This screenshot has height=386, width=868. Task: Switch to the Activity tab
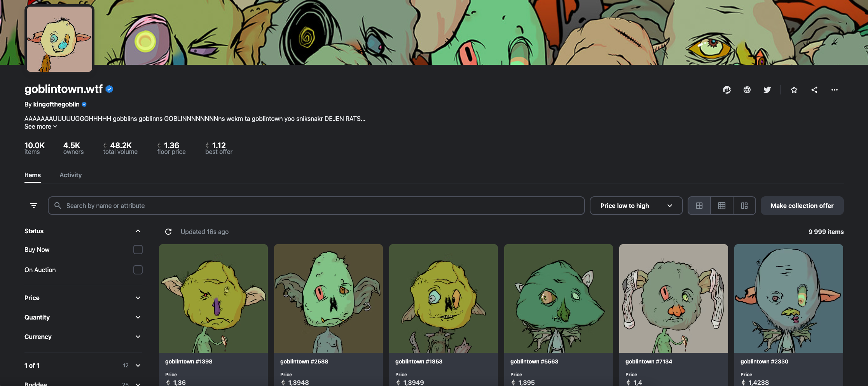click(71, 175)
